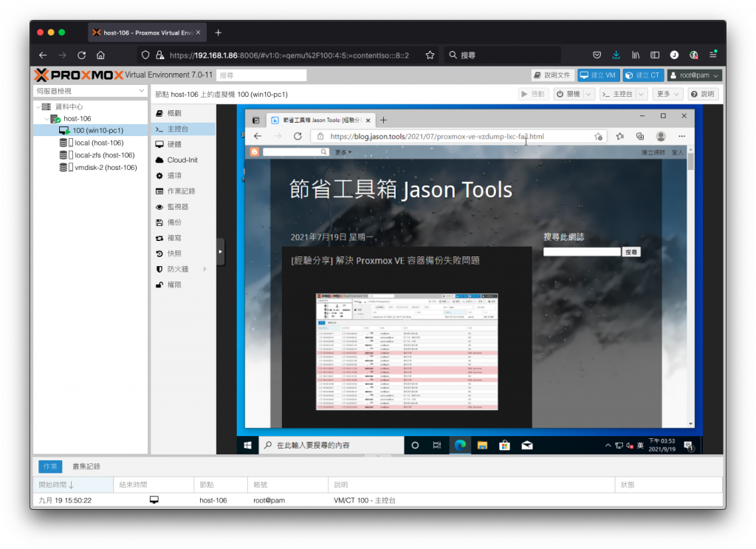Click 說明 help button

[703, 94]
